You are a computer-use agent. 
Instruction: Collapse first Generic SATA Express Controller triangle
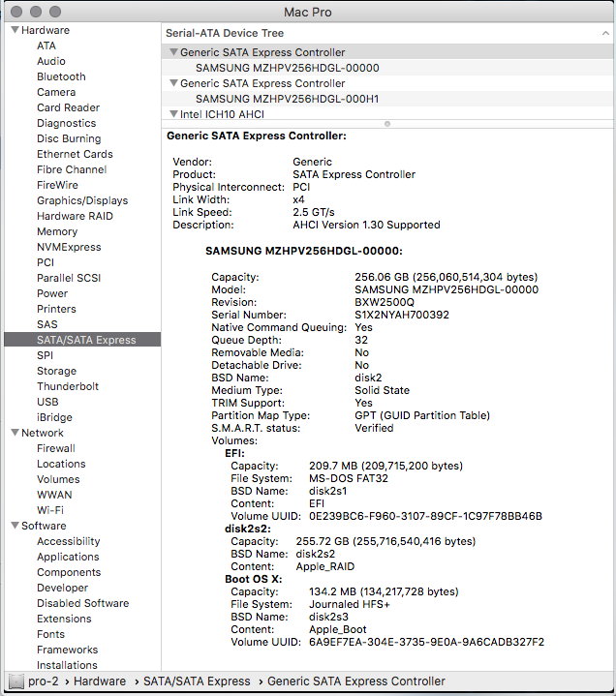tap(173, 52)
